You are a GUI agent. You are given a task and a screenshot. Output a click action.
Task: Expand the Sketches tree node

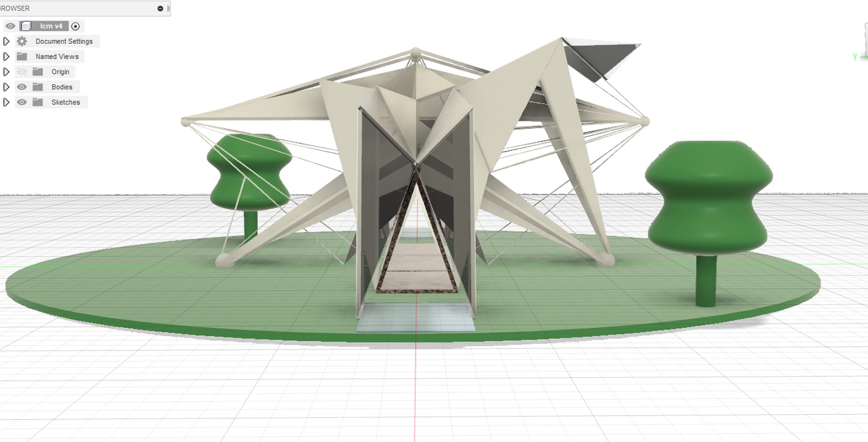click(x=6, y=102)
